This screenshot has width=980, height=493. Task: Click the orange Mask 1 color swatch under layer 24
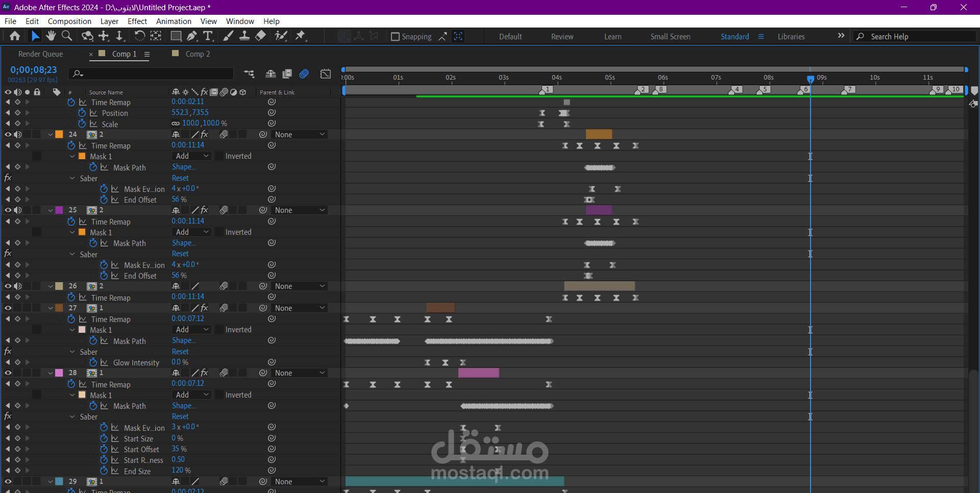pyautogui.click(x=82, y=156)
